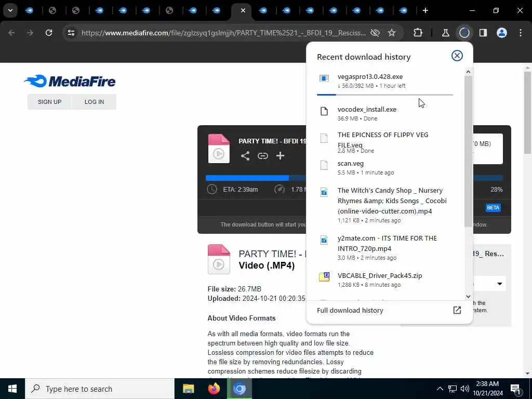This screenshot has width=532, height=399.
Task: Open the tab search dropdown arrow
Action: 10,10
